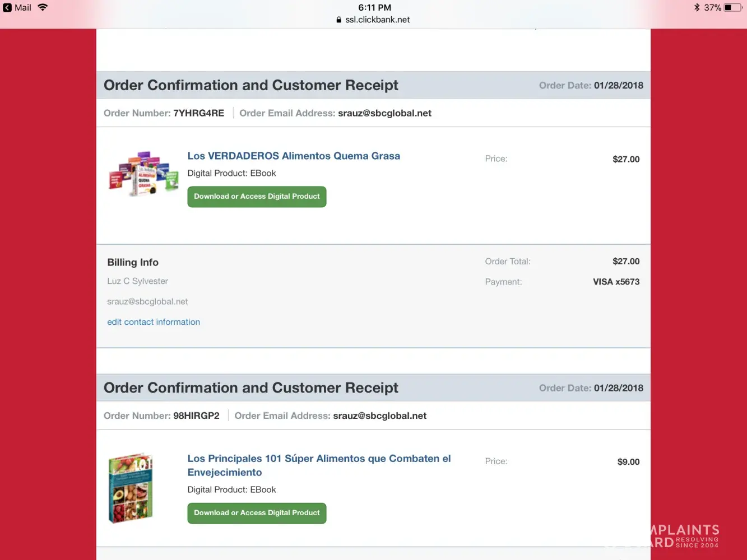Image resolution: width=747 pixels, height=560 pixels.
Task: Click edit contact information link
Action: (154, 322)
